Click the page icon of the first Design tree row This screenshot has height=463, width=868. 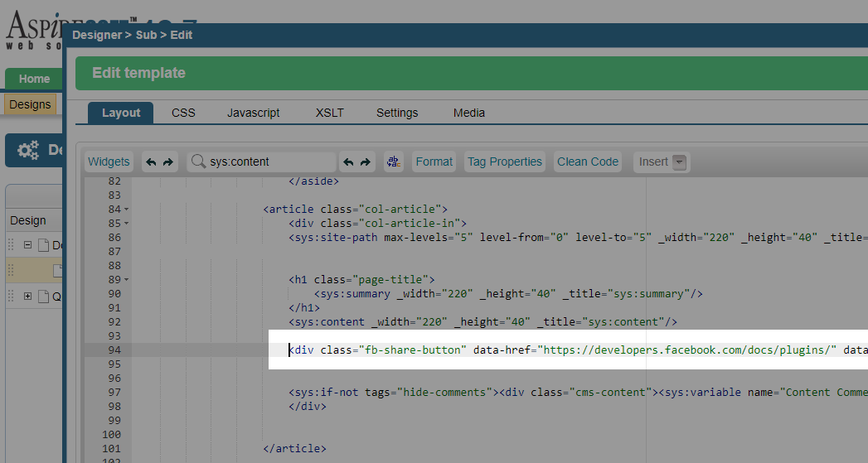[44, 245]
